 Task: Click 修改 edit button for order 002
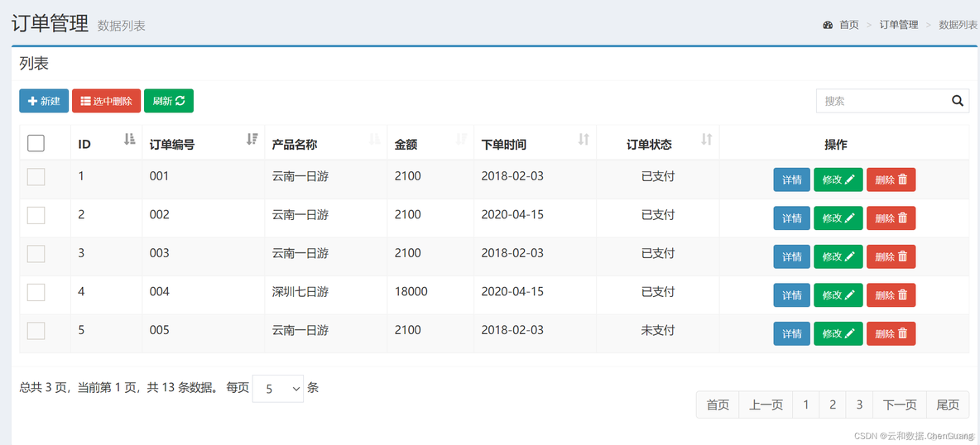click(x=838, y=218)
